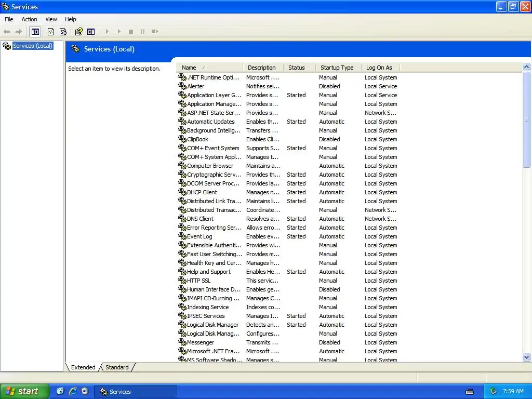Click the scrollbar down arrow
The image size is (532, 399).
point(527,356)
